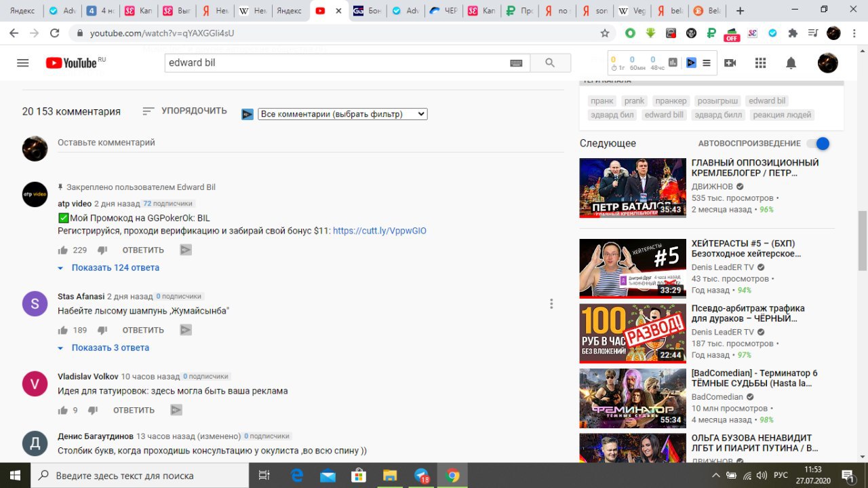Screen dimensions: 868x488
Task: Open Microsoft Edge from the taskbar
Action: (297, 475)
